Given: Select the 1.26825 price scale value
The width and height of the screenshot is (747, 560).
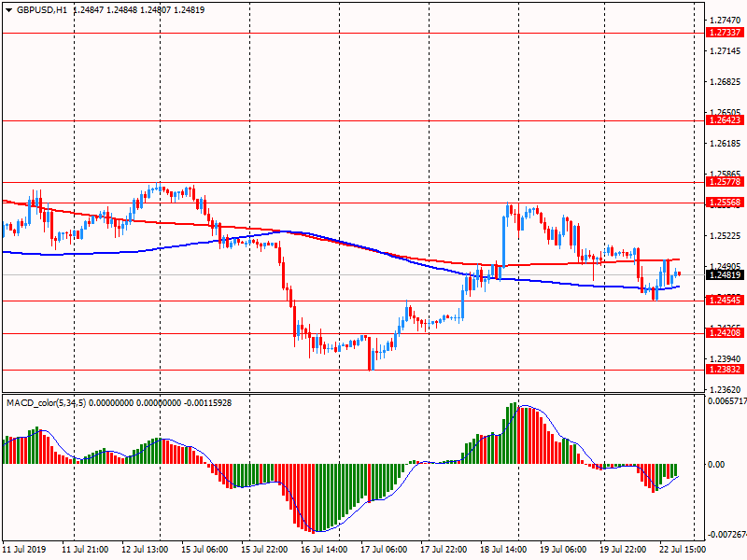Looking at the screenshot, I should (x=726, y=82).
